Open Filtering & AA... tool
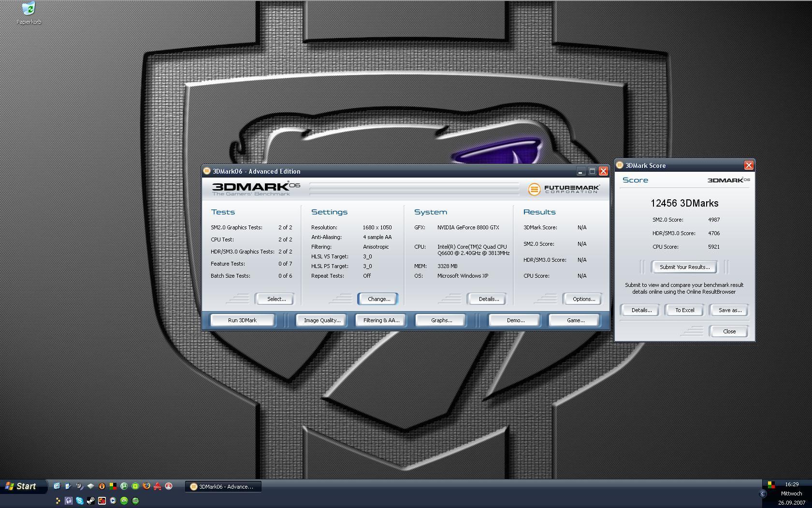The image size is (812, 508). click(x=381, y=320)
